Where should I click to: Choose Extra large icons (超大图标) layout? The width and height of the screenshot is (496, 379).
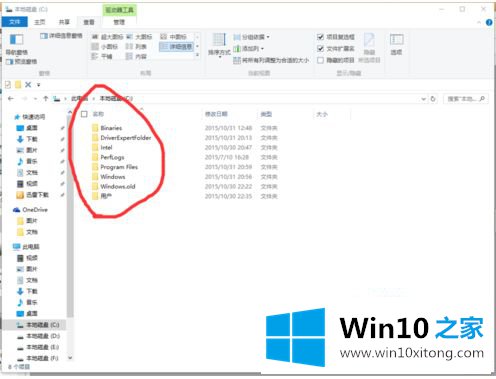pos(108,37)
